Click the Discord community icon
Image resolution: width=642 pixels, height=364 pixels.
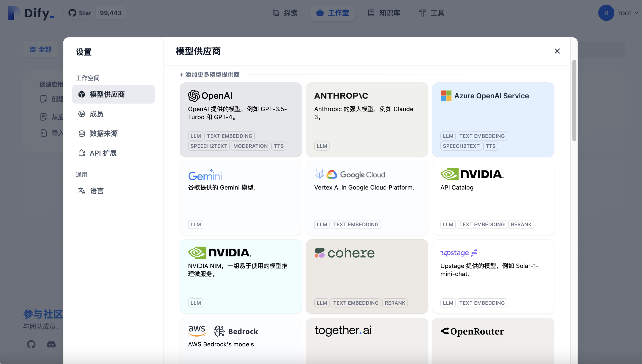pos(51,344)
